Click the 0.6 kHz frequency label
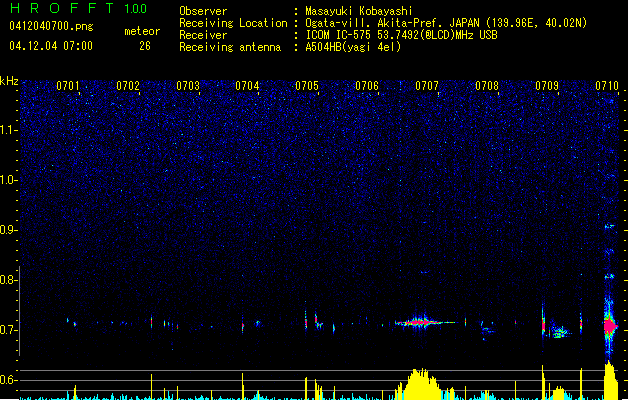 (x=8, y=380)
